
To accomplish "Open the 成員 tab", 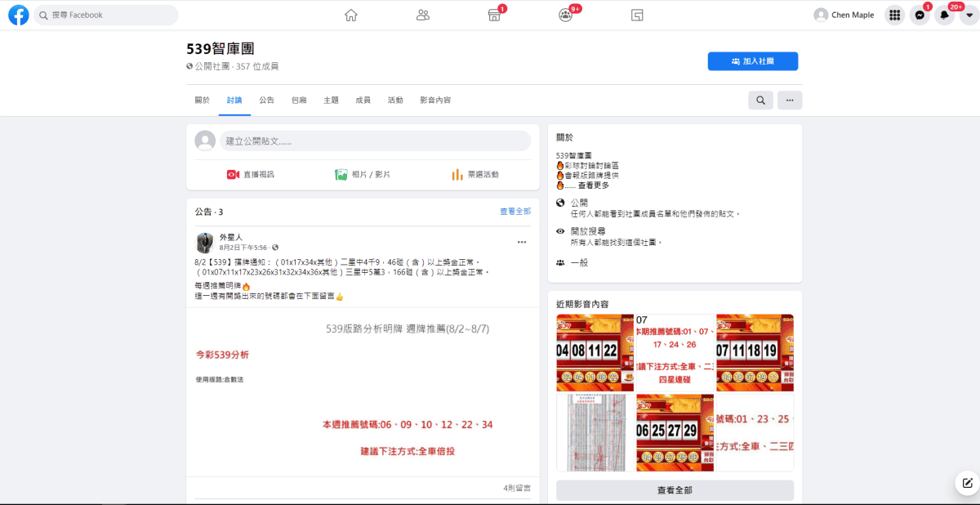I will (x=363, y=100).
